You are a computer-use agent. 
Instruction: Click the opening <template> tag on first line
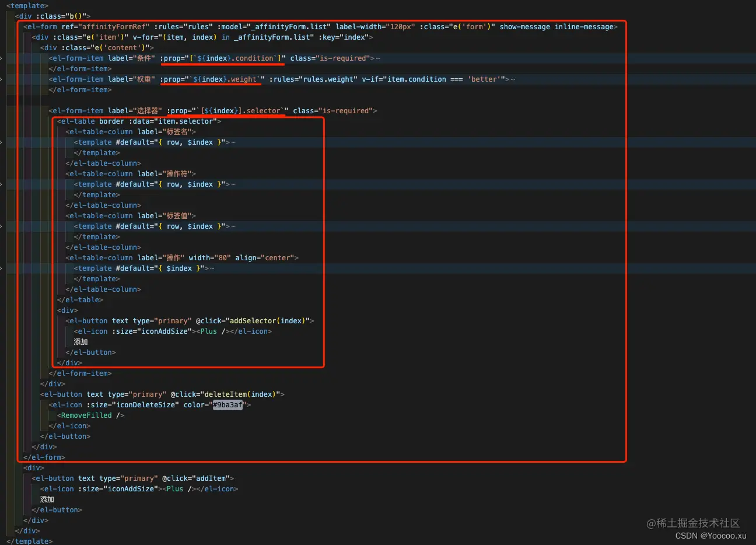[27, 6]
